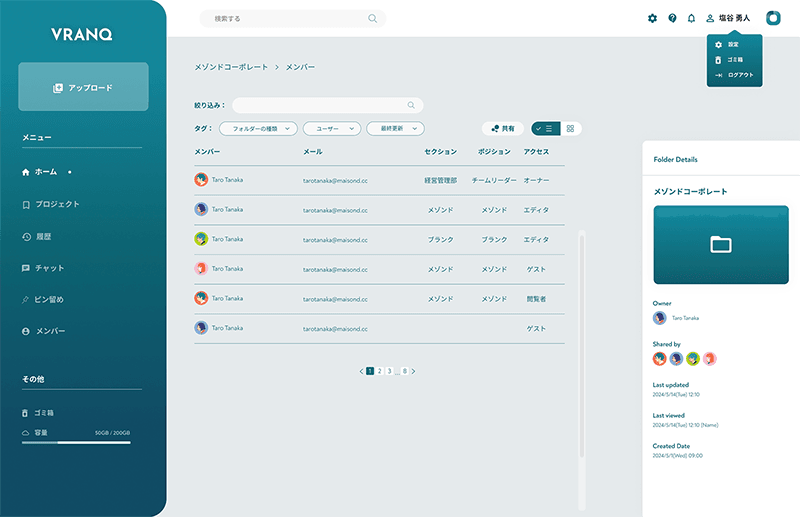
Task: Switch to list view toggle
Action: (545, 129)
